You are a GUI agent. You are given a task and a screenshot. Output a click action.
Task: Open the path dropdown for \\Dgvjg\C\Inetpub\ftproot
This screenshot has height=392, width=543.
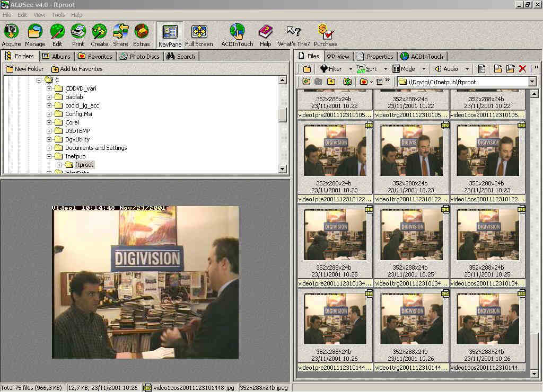point(532,82)
